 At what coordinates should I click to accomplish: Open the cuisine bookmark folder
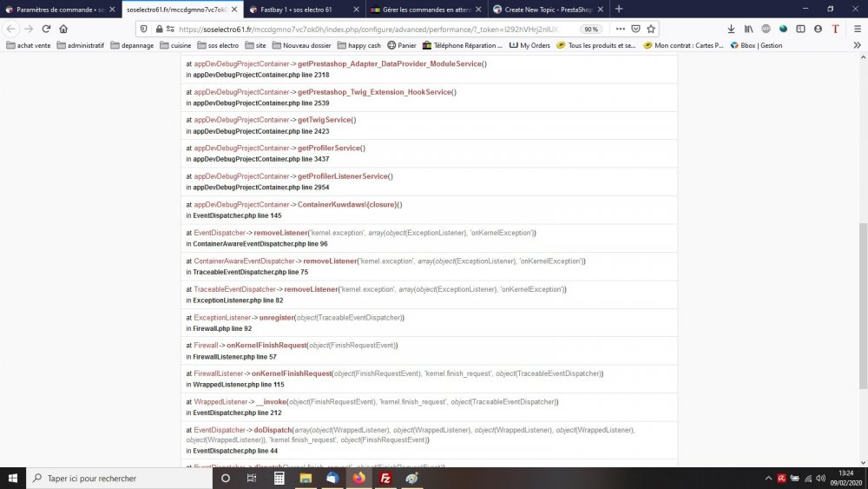click(x=175, y=45)
